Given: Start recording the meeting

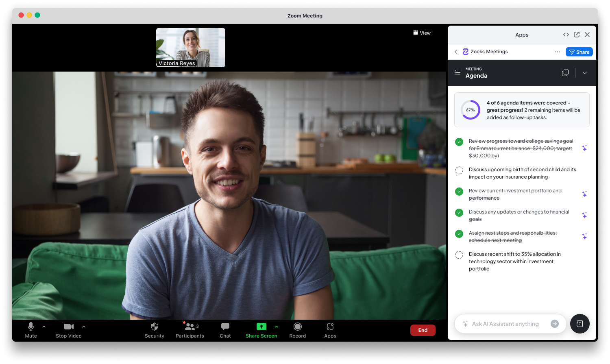Looking at the screenshot, I should (x=298, y=327).
